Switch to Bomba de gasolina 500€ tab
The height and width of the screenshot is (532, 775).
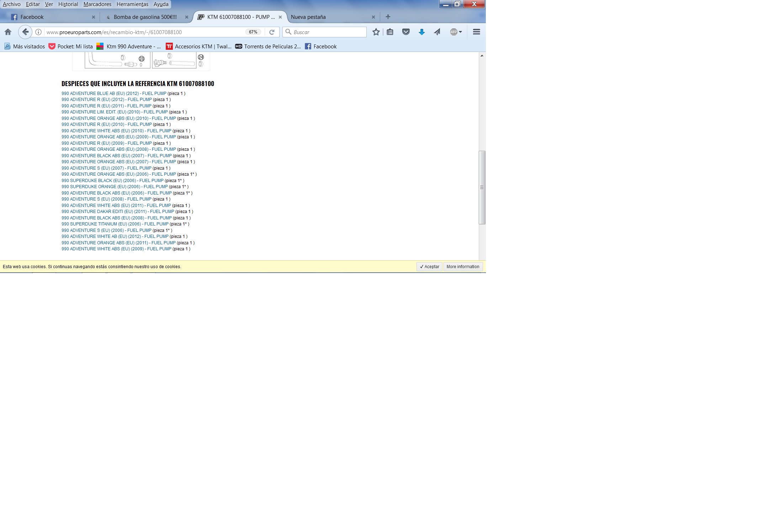pos(145,17)
